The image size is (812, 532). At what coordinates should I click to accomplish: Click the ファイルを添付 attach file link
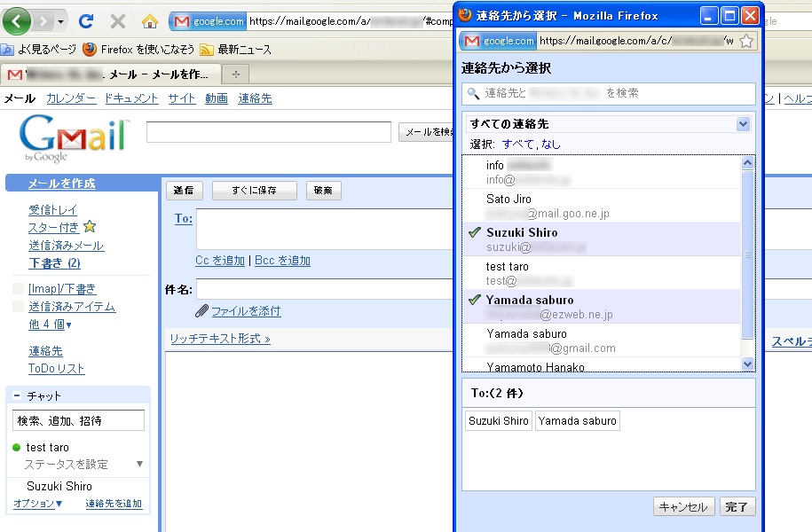click(246, 311)
